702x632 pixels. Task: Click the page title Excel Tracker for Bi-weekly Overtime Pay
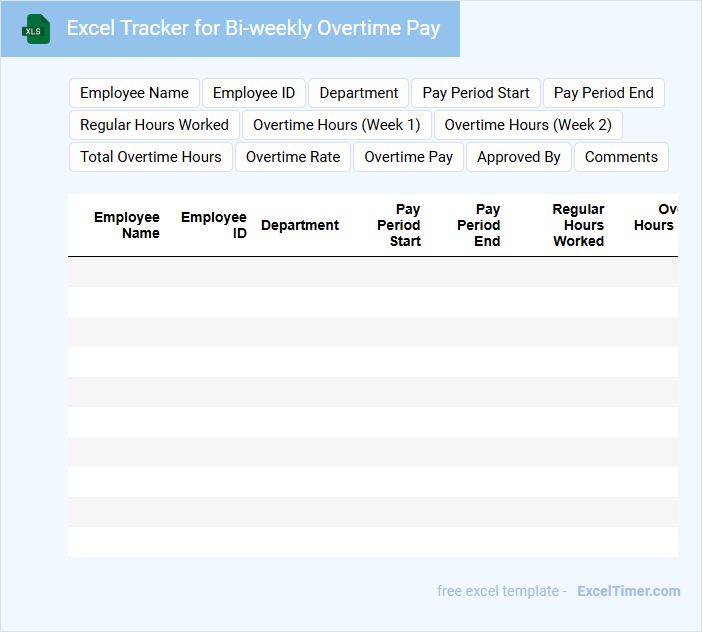253,28
